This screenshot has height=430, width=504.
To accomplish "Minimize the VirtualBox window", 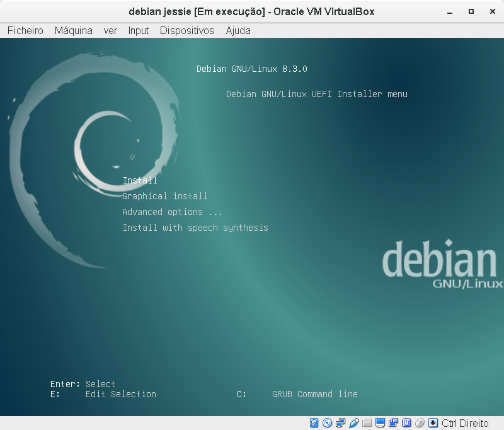I will pos(450,12).
